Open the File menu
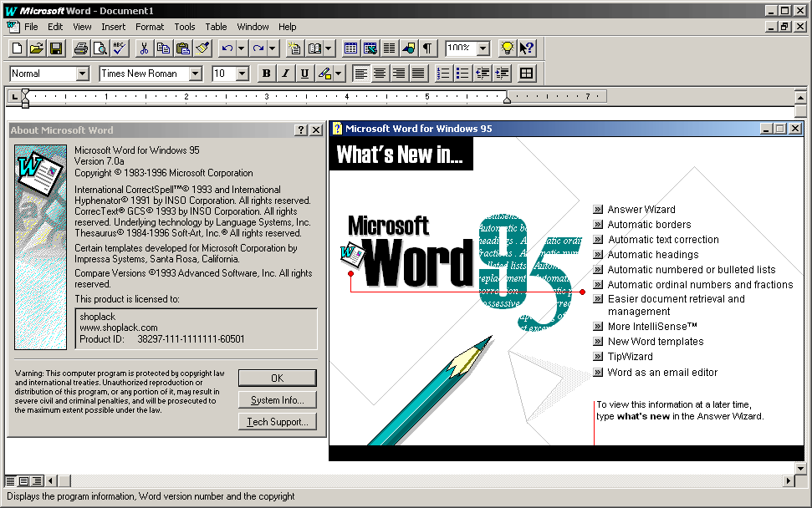Image resolution: width=812 pixels, height=508 pixels. click(31, 27)
